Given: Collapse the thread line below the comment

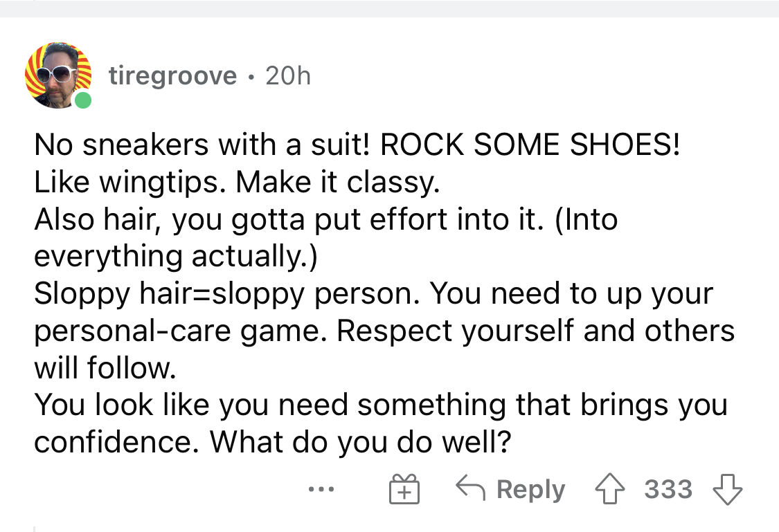Looking at the screenshot, I should tap(34, 529).
